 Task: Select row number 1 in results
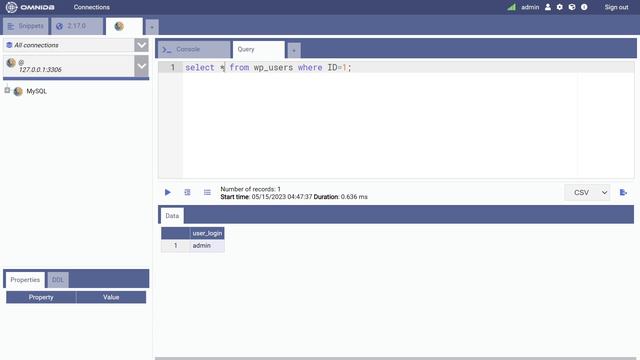(x=176, y=245)
